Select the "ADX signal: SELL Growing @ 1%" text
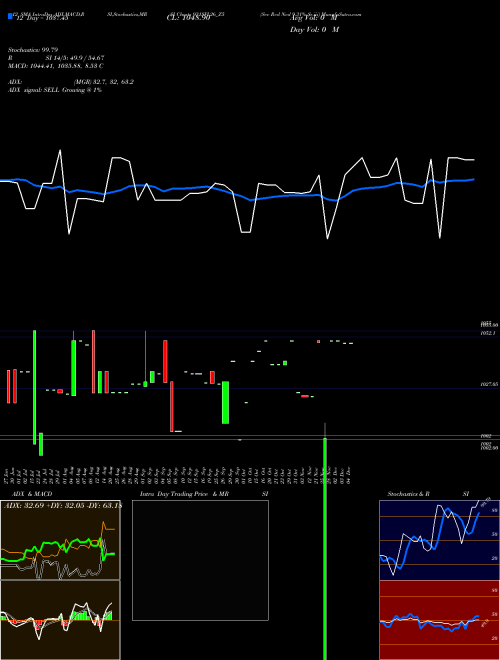Screen dimensions: 500x660 pyautogui.click(x=55, y=90)
